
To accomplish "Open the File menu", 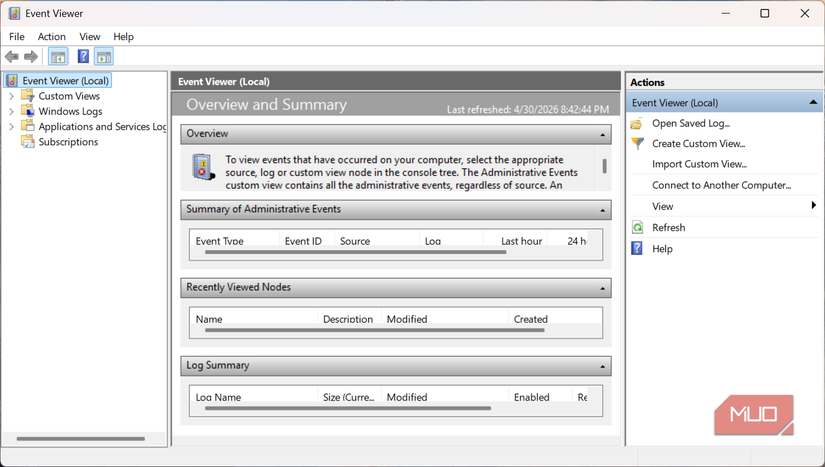I will click(17, 37).
